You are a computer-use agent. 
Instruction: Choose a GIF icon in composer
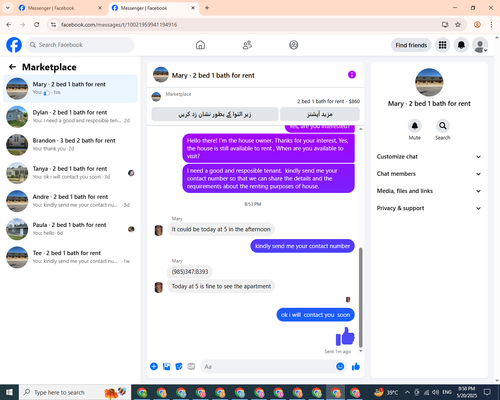coord(191,367)
